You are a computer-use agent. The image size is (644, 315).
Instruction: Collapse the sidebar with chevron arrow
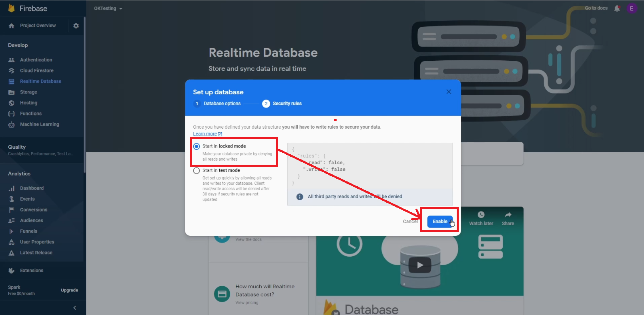coord(74,308)
